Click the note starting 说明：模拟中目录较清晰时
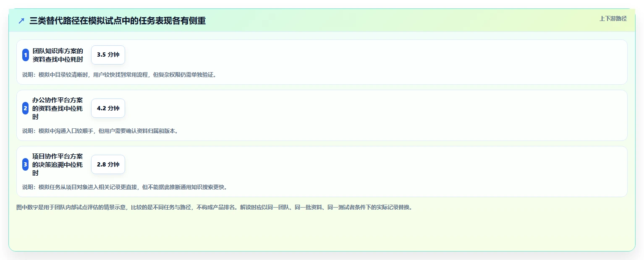 (x=119, y=75)
